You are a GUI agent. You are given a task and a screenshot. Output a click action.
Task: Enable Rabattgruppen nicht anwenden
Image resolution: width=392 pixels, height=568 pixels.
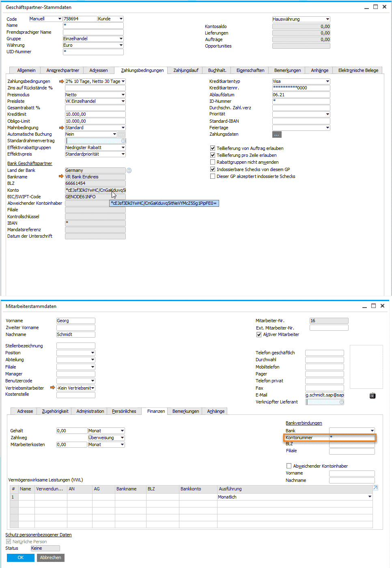tap(212, 162)
